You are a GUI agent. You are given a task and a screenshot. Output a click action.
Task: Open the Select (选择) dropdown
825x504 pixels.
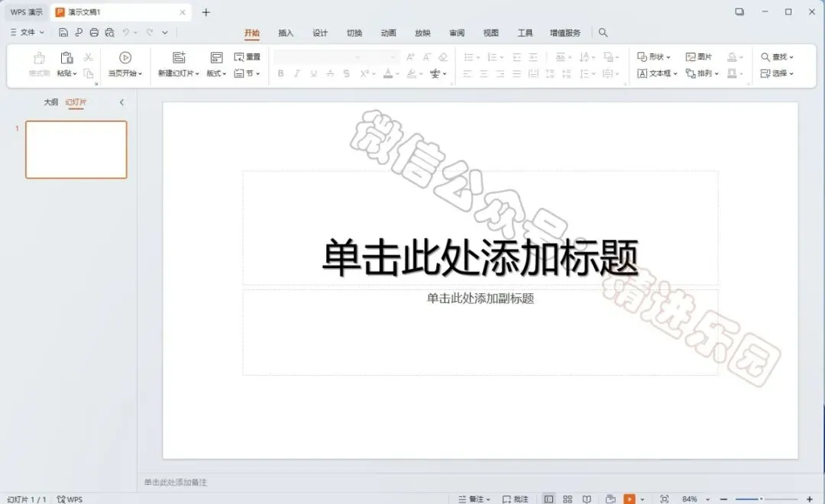coord(777,73)
